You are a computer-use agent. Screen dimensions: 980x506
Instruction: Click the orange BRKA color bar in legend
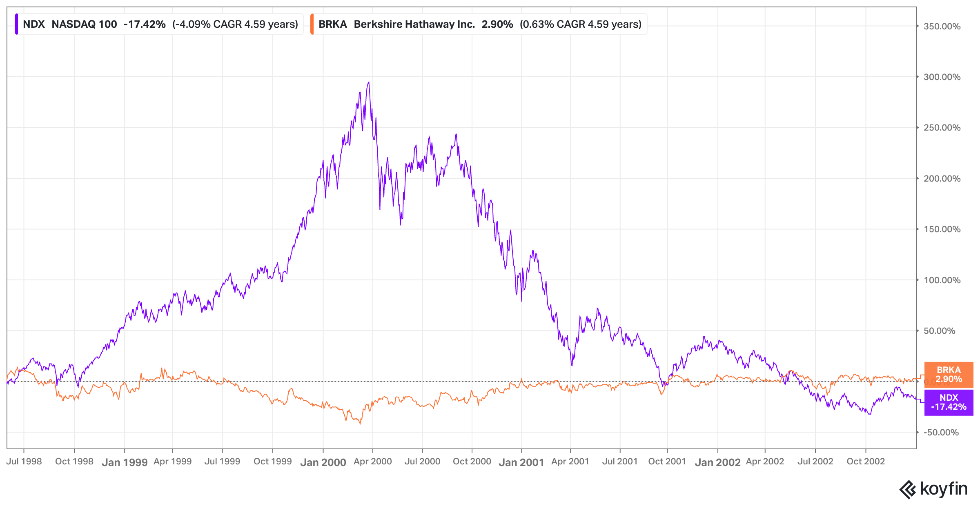point(312,24)
